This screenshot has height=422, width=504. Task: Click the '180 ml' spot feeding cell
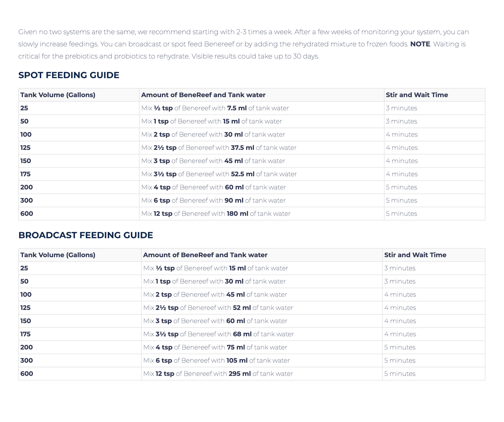pyautogui.click(x=237, y=214)
